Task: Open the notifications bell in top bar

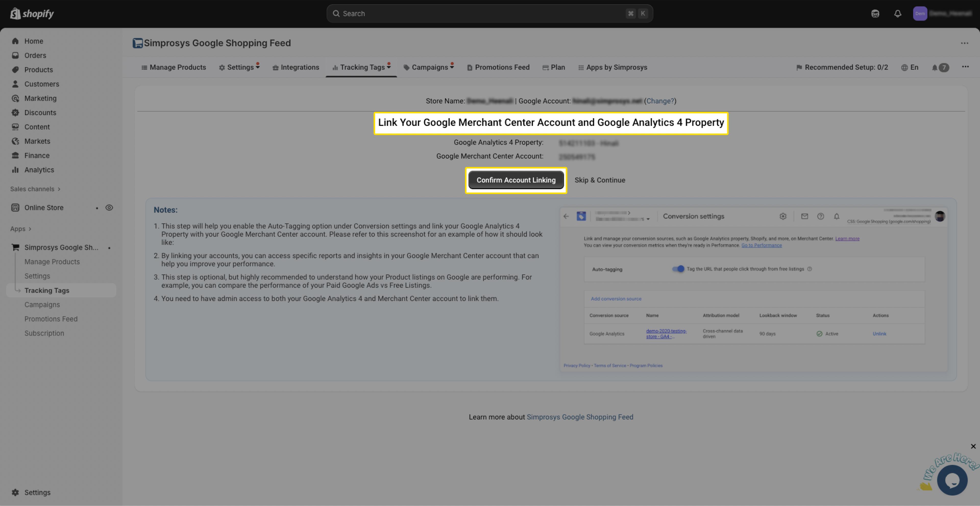Action: pyautogui.click(x=898, y=14)
